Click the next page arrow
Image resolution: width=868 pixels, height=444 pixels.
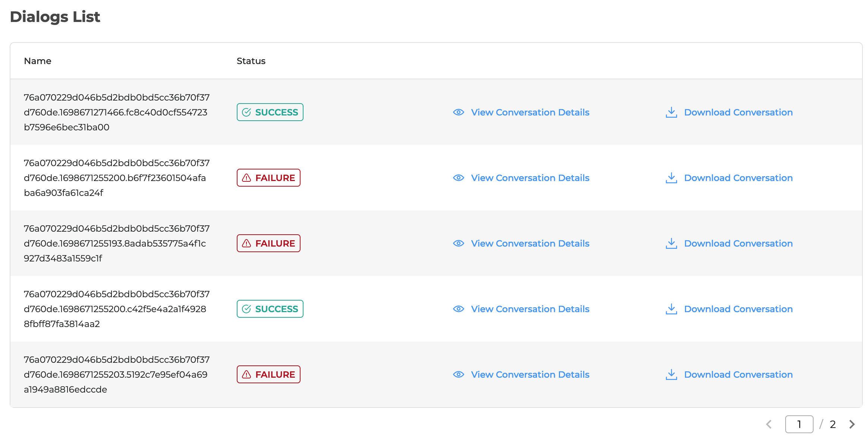(852, 424)
